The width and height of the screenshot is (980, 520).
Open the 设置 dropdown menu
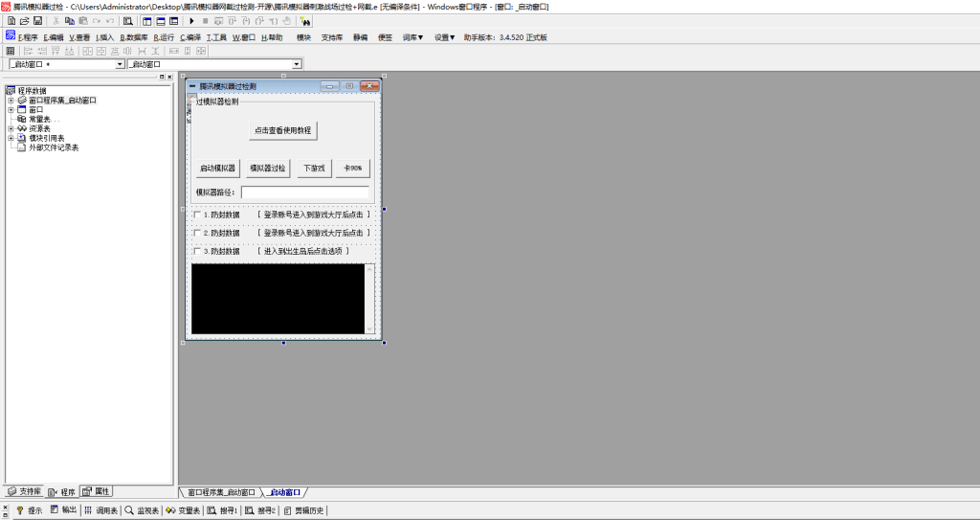coord(444,37)
